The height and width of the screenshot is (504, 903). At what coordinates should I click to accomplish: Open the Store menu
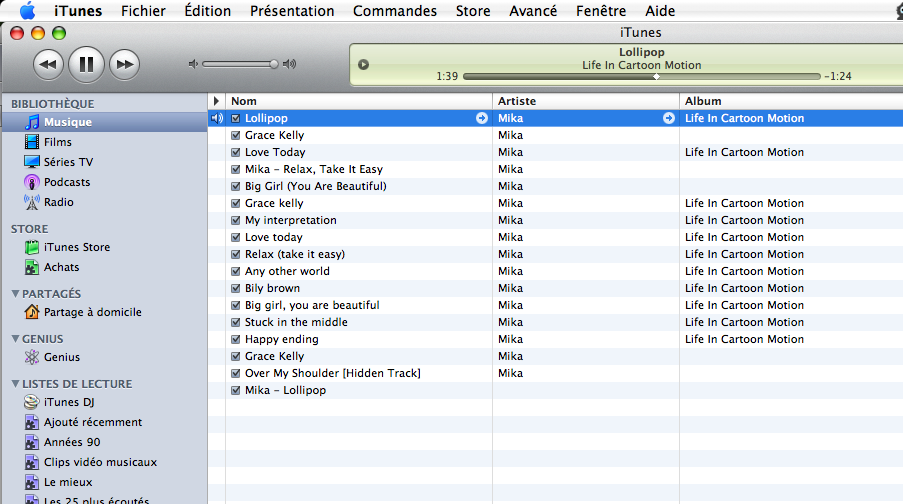(x=473, y=10)
